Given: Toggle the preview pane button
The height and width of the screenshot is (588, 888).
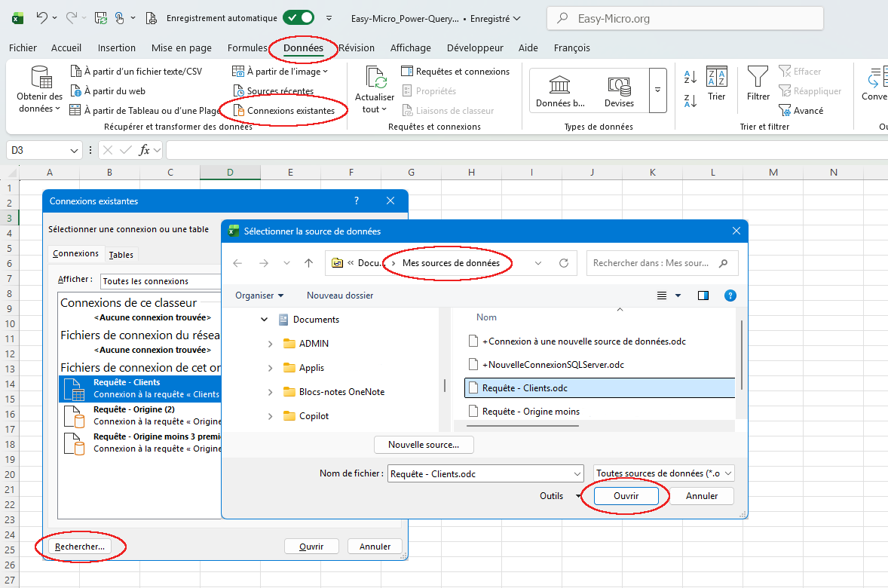Looking at the screenshot, I should click(703, 296).
